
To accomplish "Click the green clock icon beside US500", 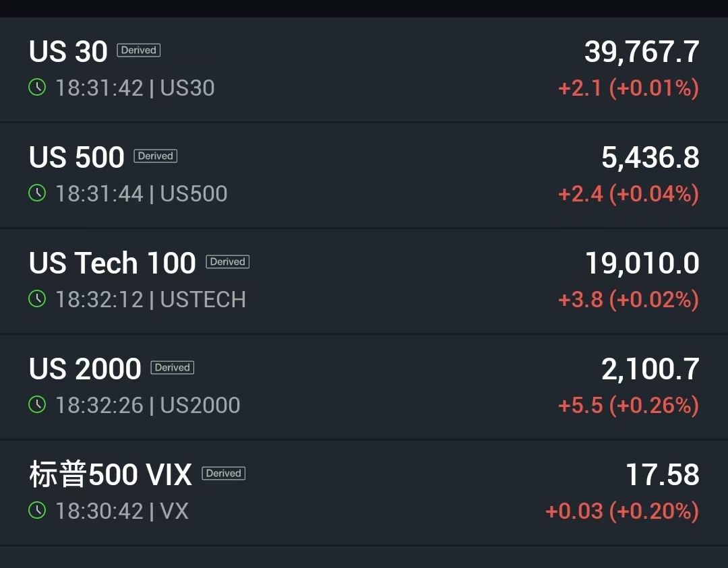I will tap(37, 193).
